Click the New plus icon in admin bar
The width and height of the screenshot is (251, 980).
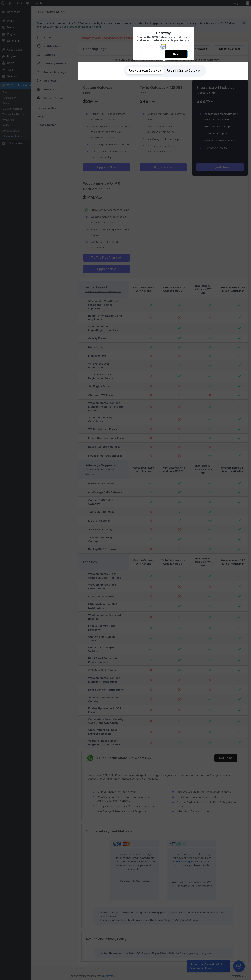(x=37, y=3)
